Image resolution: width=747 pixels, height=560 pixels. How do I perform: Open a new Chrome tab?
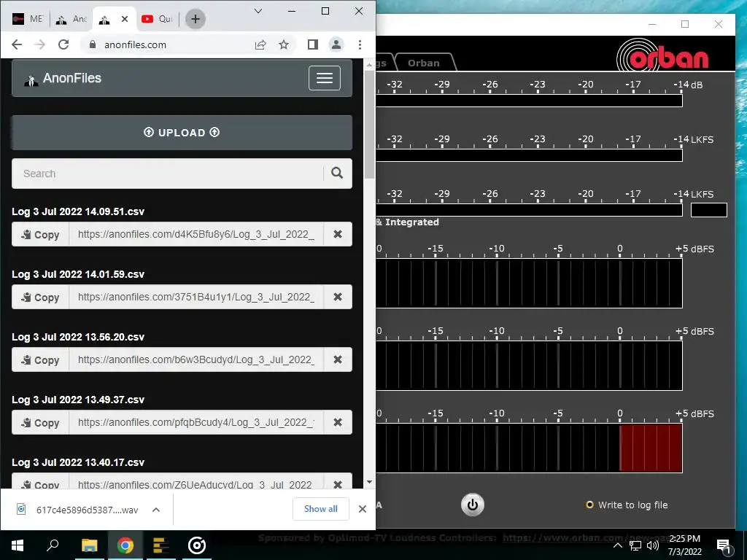196,19
